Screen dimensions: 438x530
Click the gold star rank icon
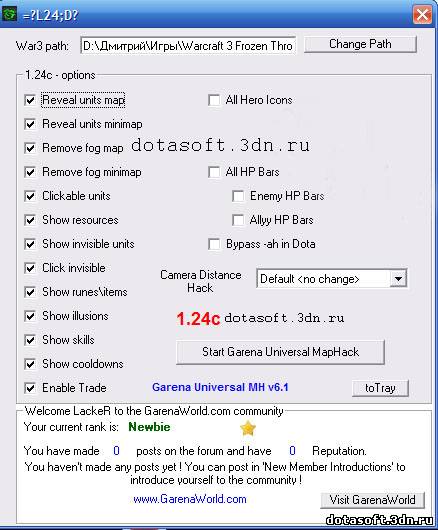coord(248,428)
